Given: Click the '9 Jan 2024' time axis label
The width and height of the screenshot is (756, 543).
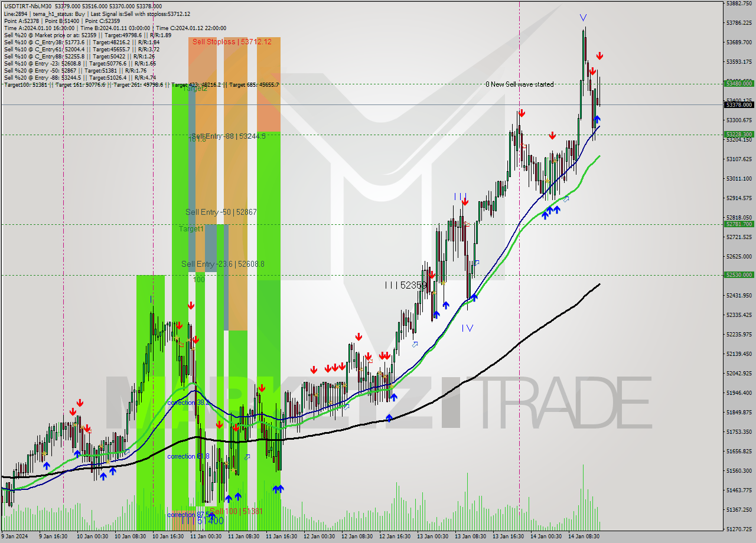Looking at the screenshot, I should point(14,537).
